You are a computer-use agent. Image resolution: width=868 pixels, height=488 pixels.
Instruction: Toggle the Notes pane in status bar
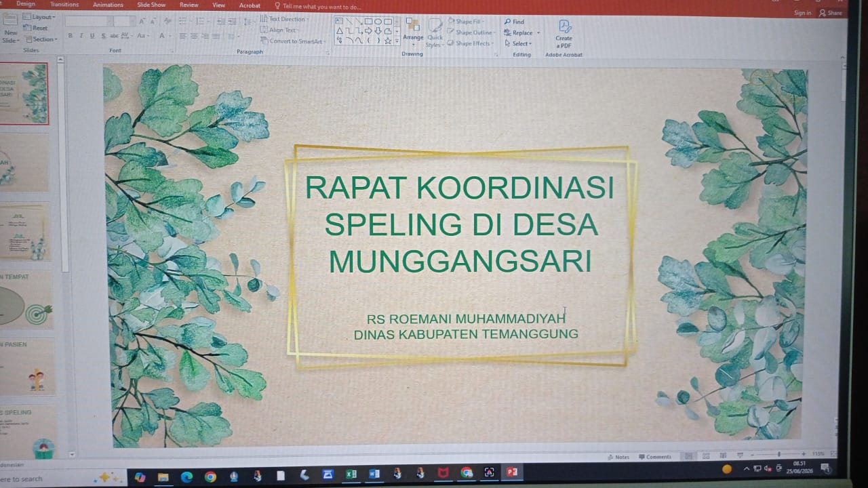618,457
